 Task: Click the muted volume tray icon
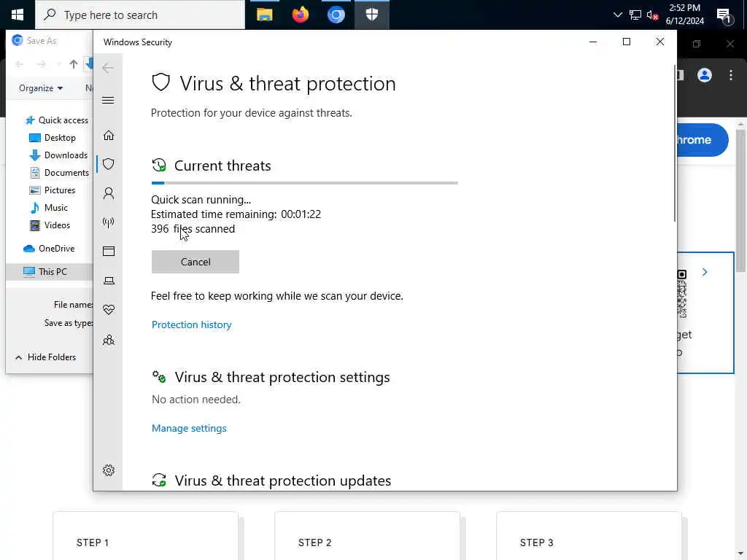(x=652, y=15)
